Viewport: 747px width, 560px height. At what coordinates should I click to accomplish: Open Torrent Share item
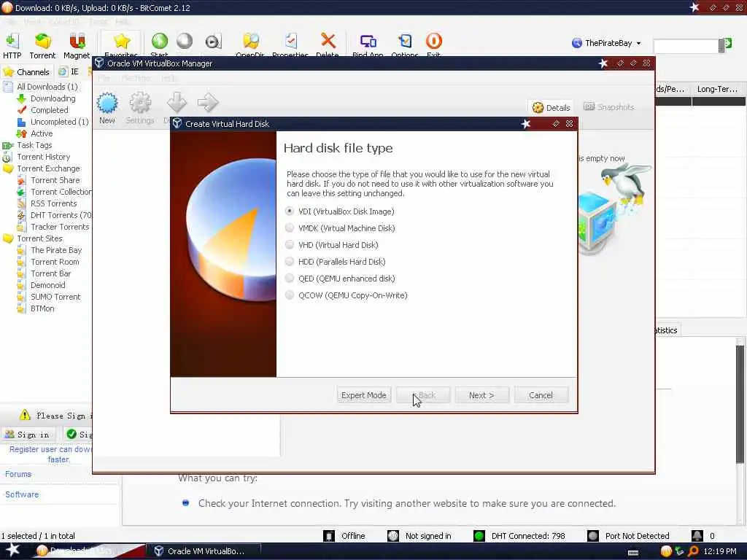pos(49,180)
